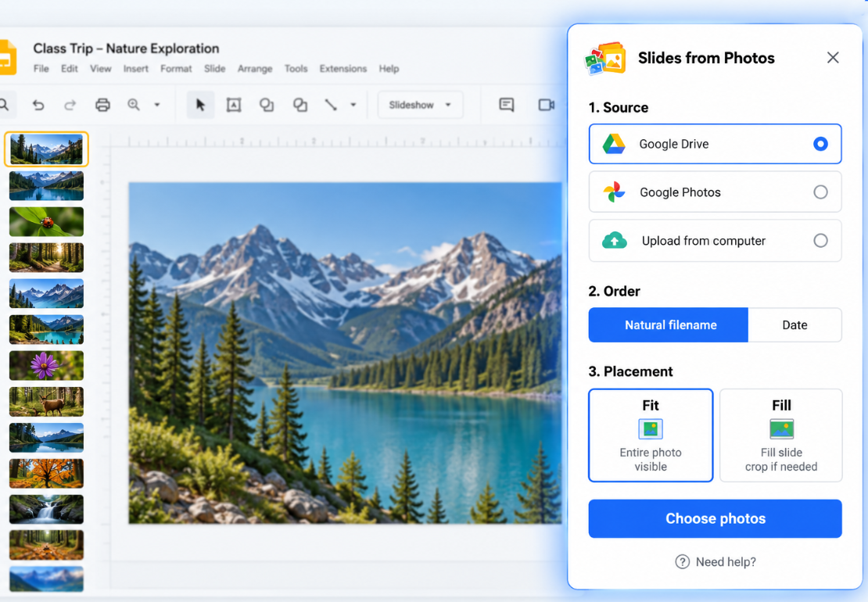Viewport: 868px width, 602px height.
Task: Click the Choose photos button
Action: (716, 518)
